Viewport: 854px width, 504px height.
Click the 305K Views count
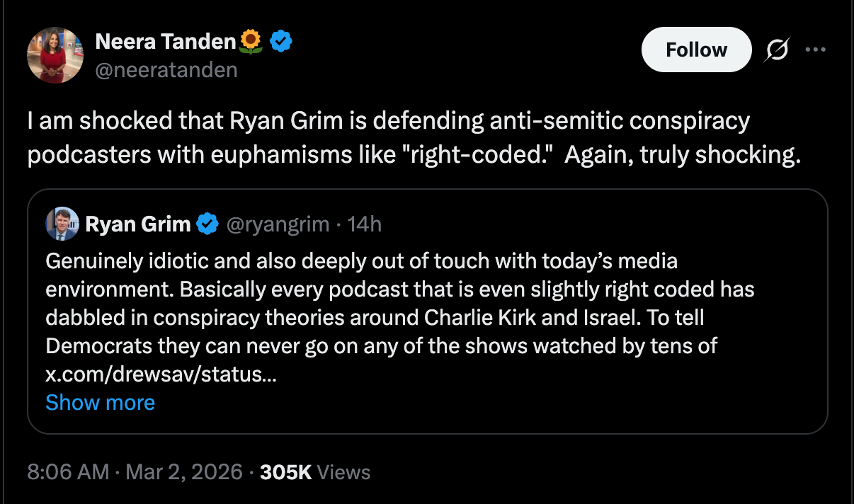[x=315, y=472]
